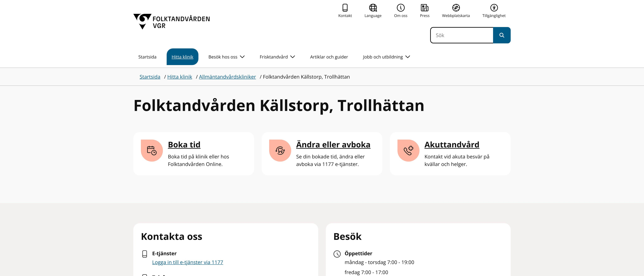644x276 pixels.
Task: Click 'fredag 7:00 - 17:00' text
Action: point(366,272)
